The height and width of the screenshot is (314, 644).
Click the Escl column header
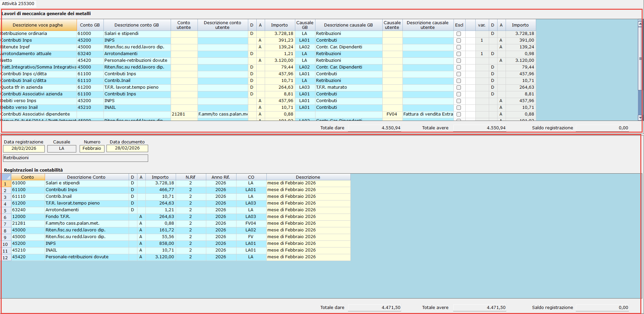pos(459,25)
